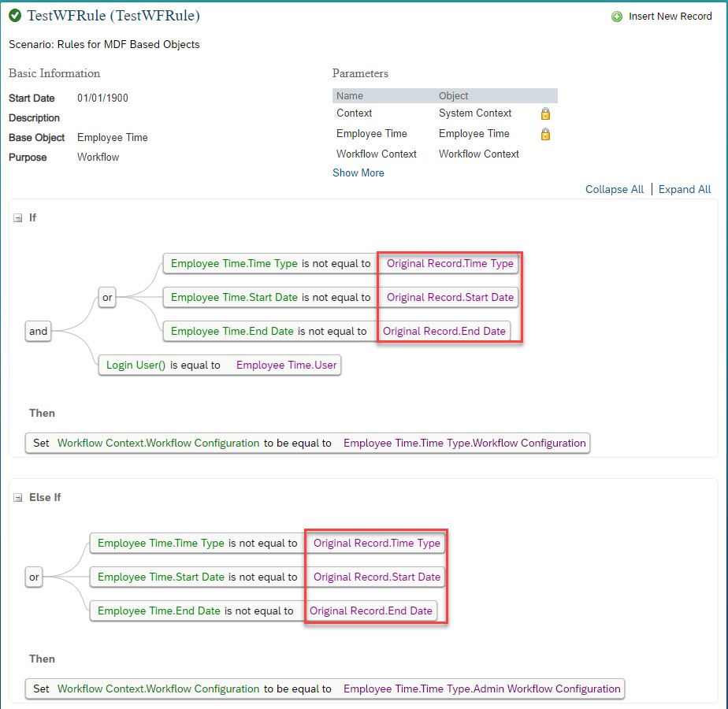Click Show More under Parameters
The height and width of the screenshot is (709, 728).
click(358, 173)
